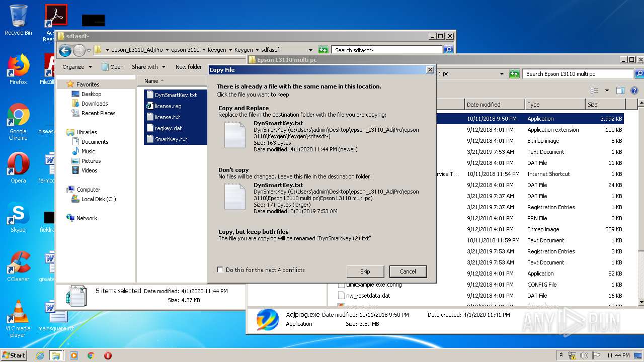Select Local Disk (C:) in navigation pane
The image size is (644, 362).
[99, 199]
